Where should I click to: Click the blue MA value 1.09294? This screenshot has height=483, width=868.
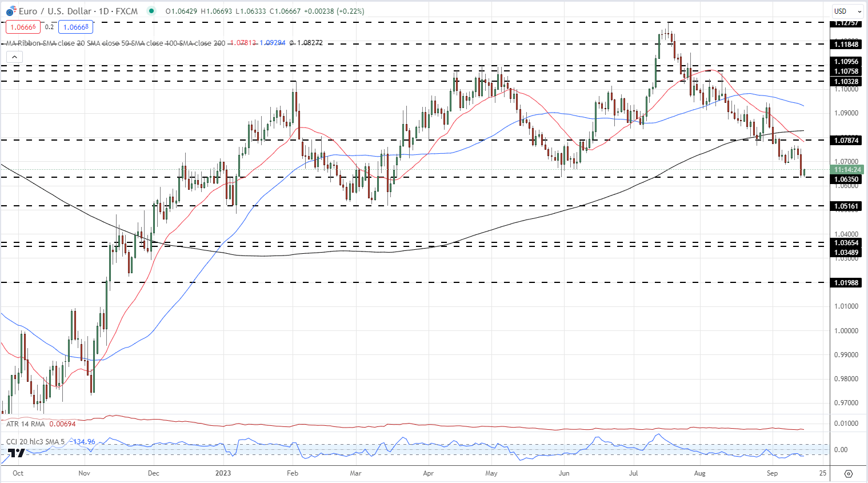273,43
